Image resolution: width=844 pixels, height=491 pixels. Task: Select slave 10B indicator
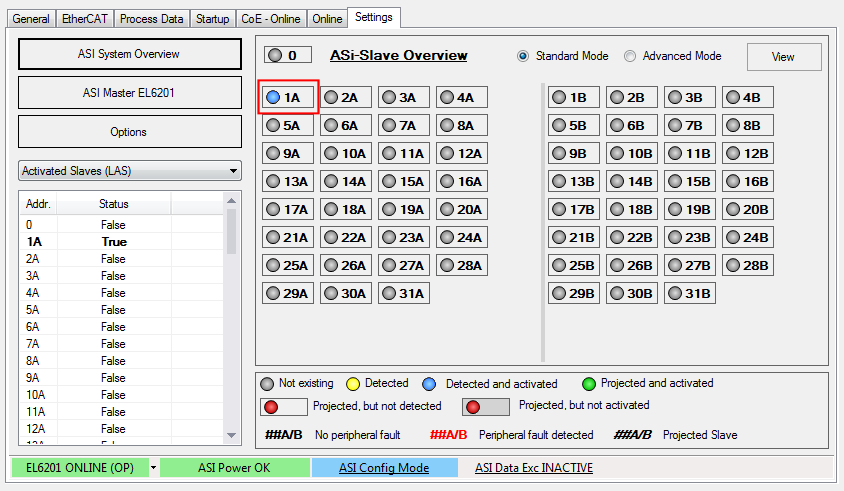pos(632,153)
